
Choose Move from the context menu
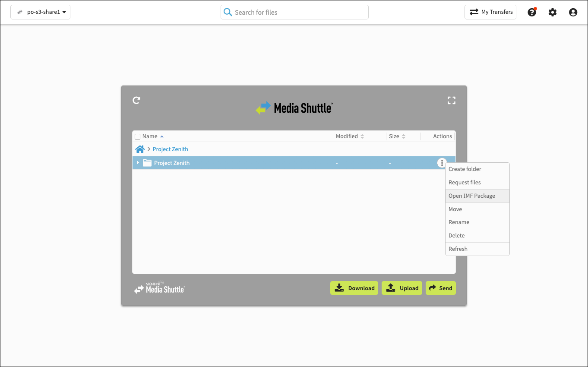[477, 209]
